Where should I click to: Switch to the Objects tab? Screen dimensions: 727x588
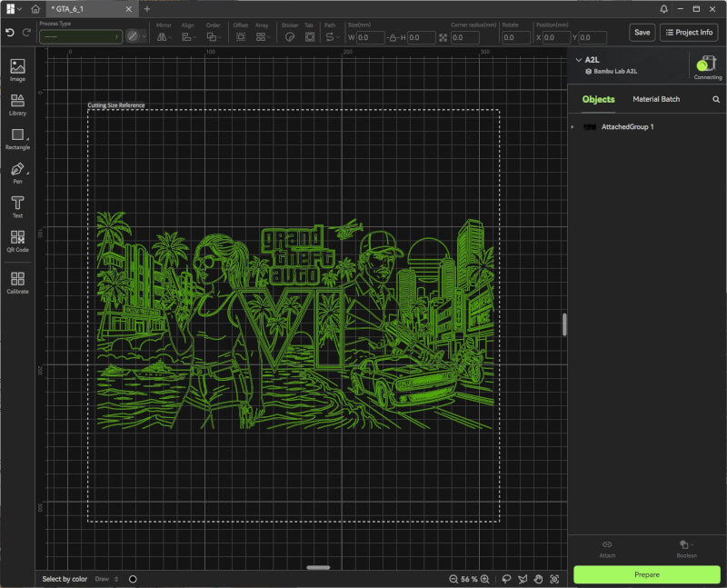(598, 99)
